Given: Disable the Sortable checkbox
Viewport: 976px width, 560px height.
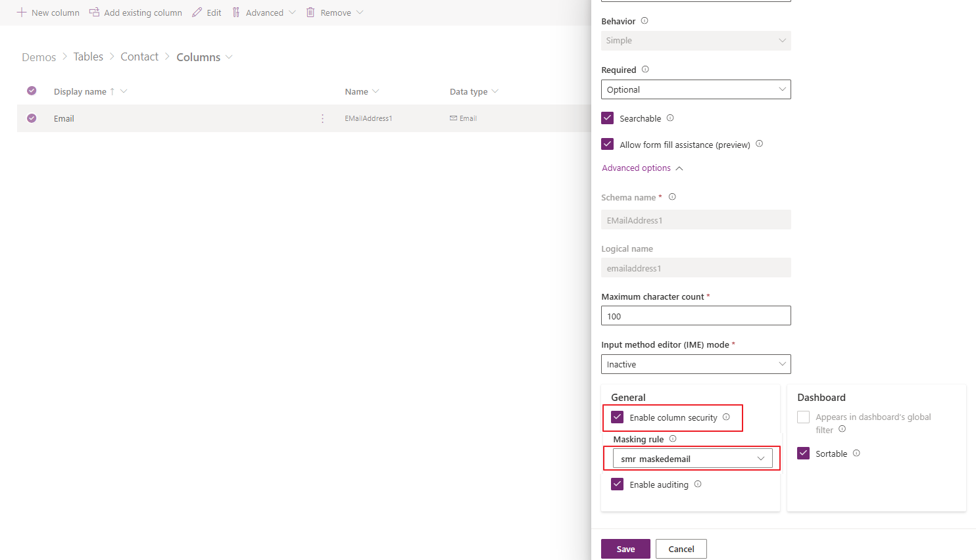Looking at the screenshot, I should tap(803, 453).
